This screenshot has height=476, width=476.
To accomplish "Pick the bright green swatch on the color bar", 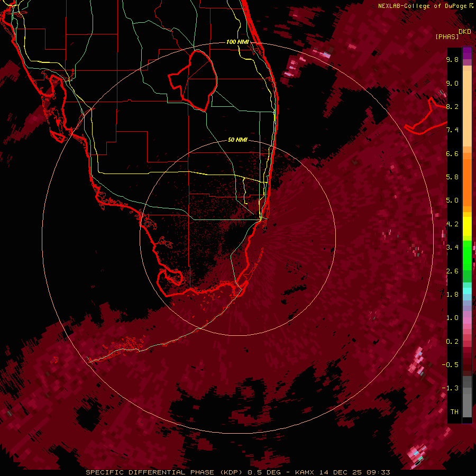I will 467,255.
